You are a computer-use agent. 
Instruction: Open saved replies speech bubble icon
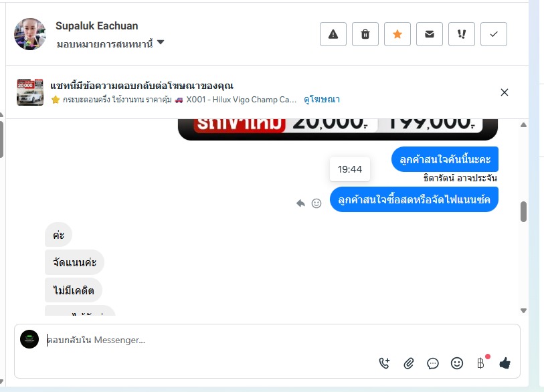433,363
